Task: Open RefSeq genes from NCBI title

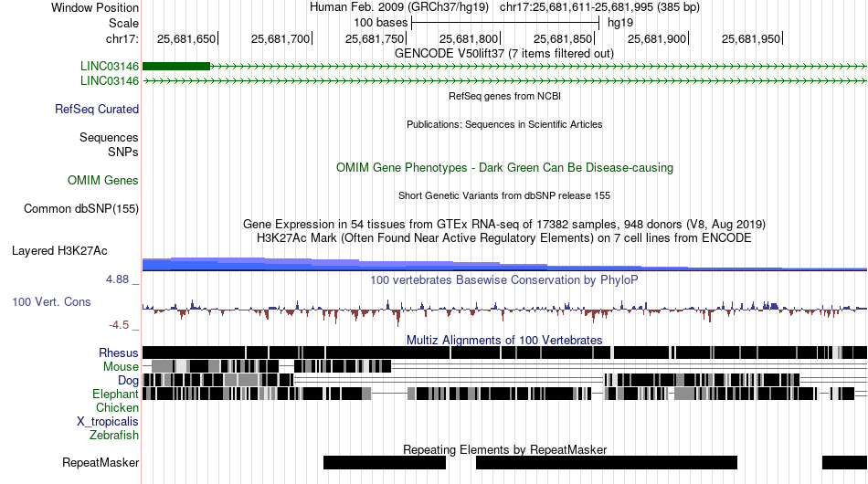Action: coord(504,96)
